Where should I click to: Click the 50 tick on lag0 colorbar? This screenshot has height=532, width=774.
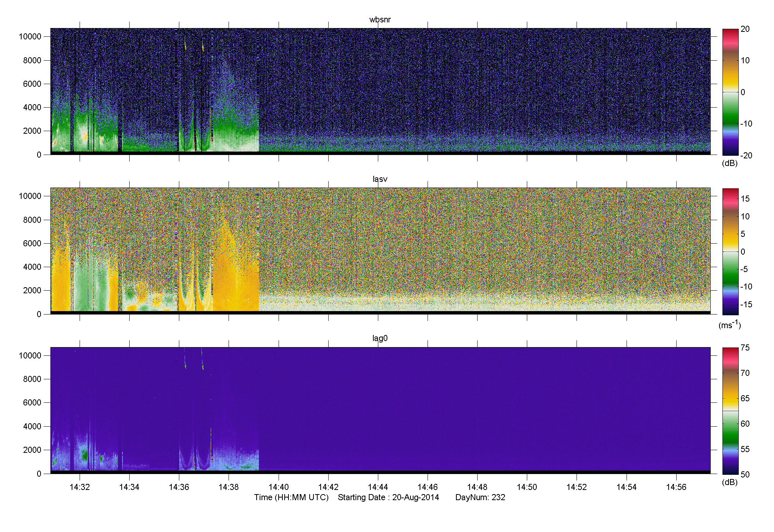point(745,474)
